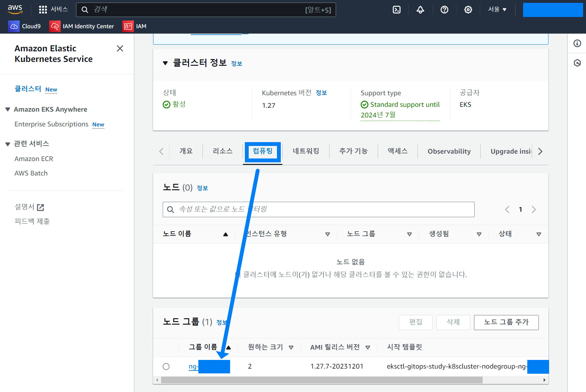Go to previous page of nodes
586x392 pixels.
point(507,209)
